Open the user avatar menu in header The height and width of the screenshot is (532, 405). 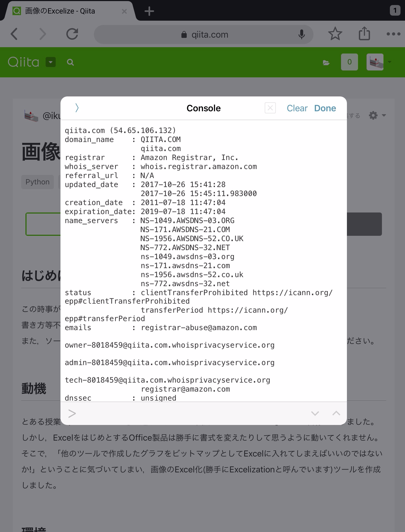point(378,62)
